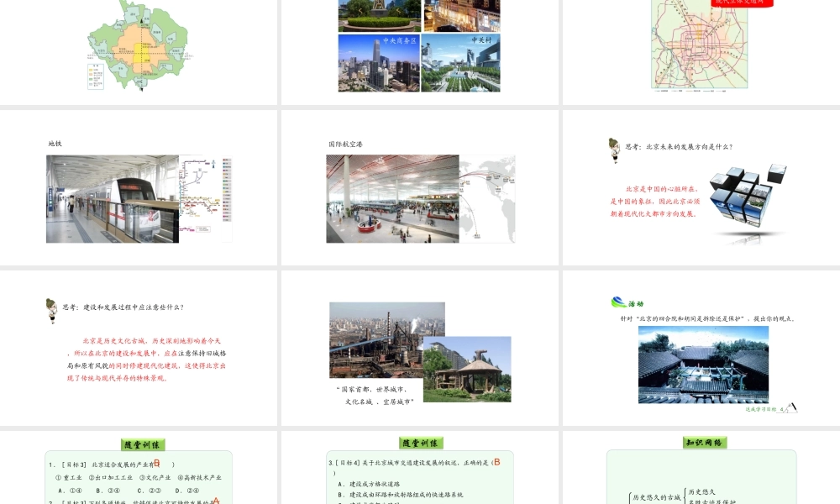
Task: Click the red answer B in question 3
Action: 496,462
